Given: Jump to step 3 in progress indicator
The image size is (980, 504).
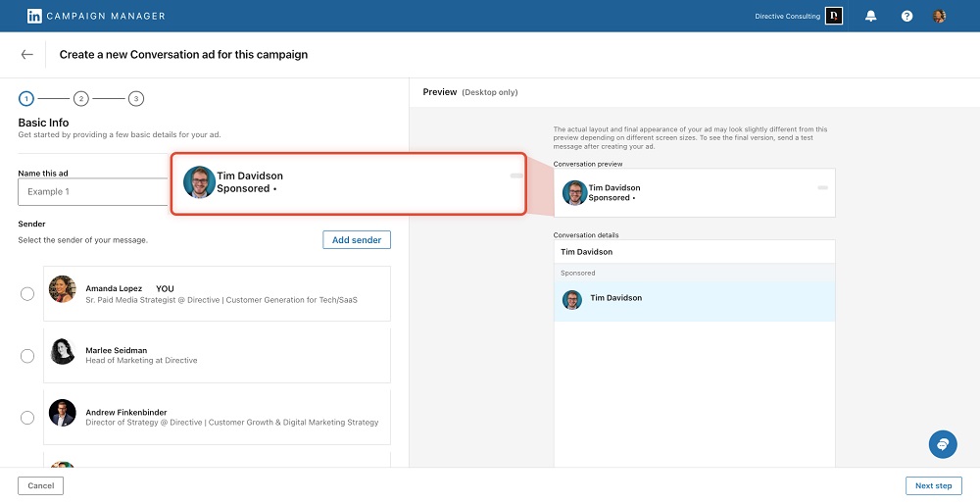Looking at the screenshot, I should (x=136, y=98).
